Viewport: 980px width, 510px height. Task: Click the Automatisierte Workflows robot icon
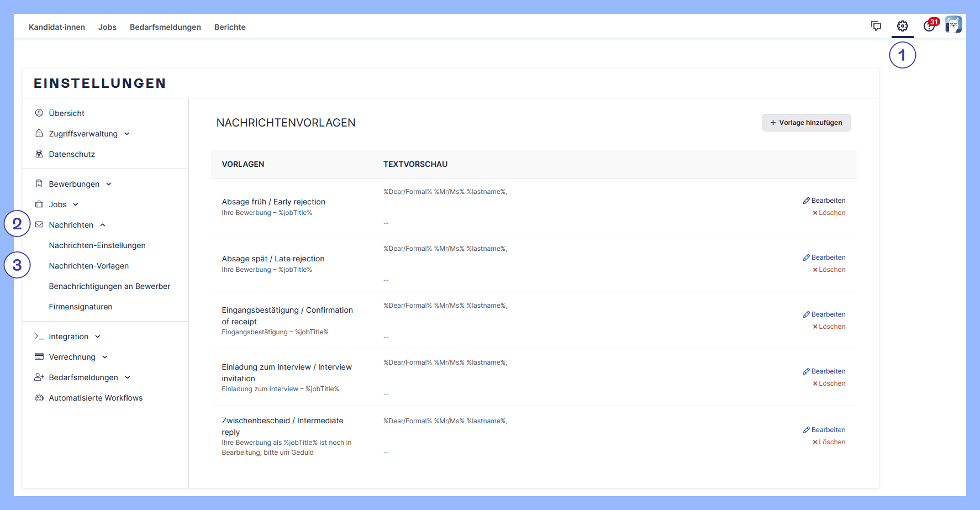[39, 398]
